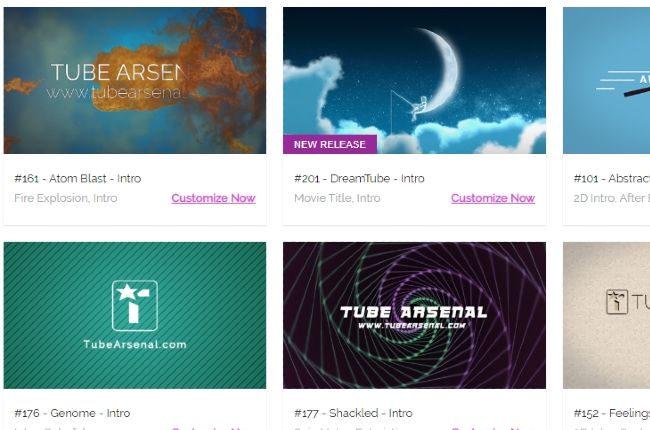Click the Fire Explosion, Intro tags text
The width and height of the screenshot is (650, 430).
coord(65,198)
